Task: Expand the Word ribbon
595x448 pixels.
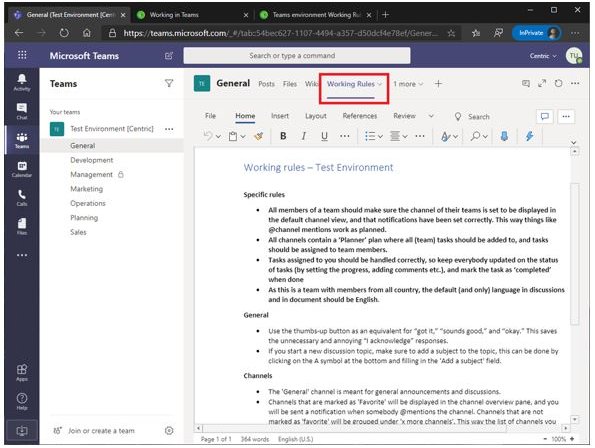Action: pyautogui.click(x=573, y=143)
